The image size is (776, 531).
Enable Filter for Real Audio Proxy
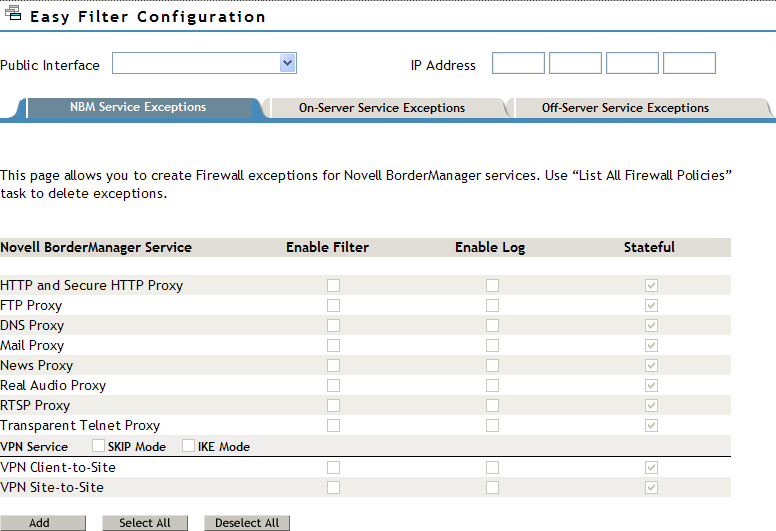tap(334, 386)
